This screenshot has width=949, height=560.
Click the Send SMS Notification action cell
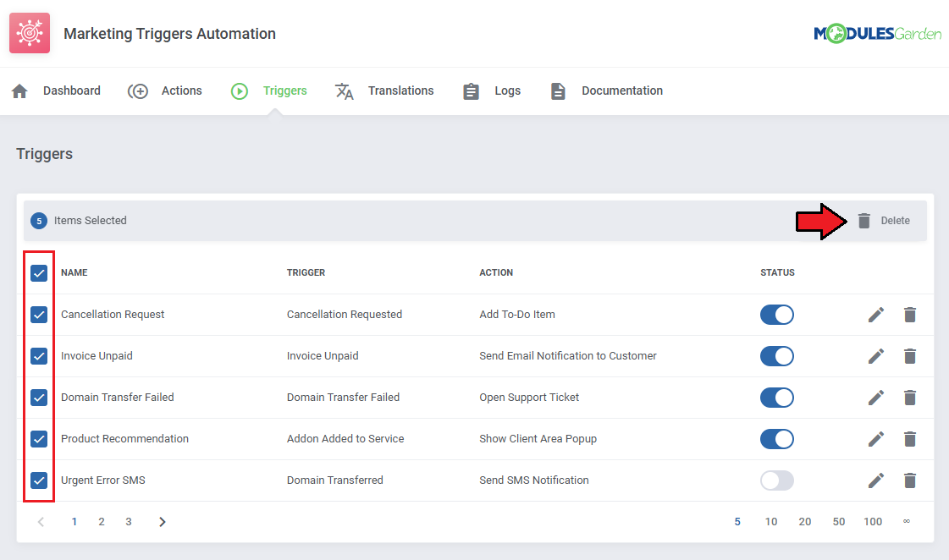tap(534, 480)
